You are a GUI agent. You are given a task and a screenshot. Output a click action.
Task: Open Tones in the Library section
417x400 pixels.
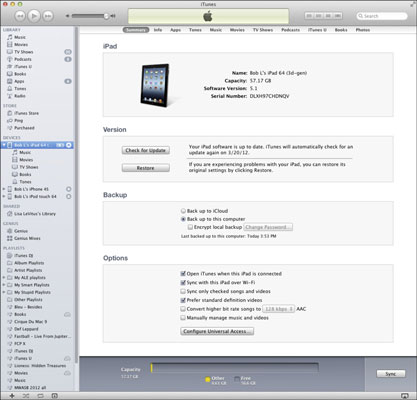(20, 89)
